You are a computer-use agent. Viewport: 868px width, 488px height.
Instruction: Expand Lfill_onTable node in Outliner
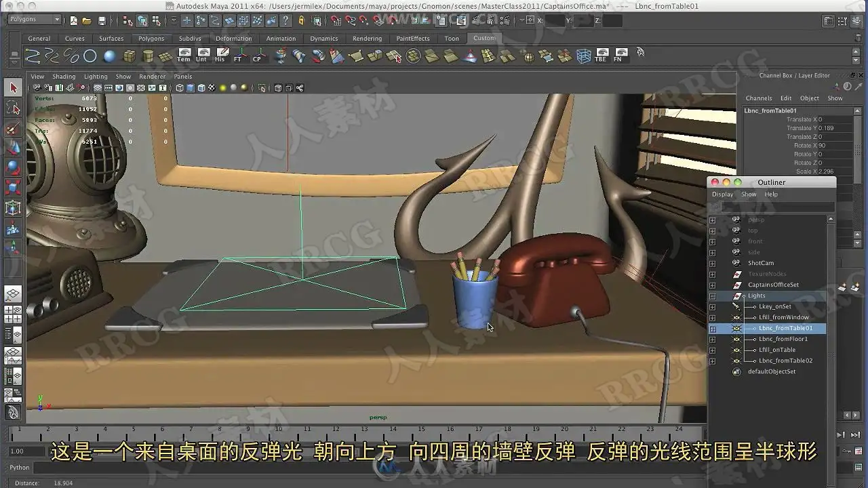[712, 350]
